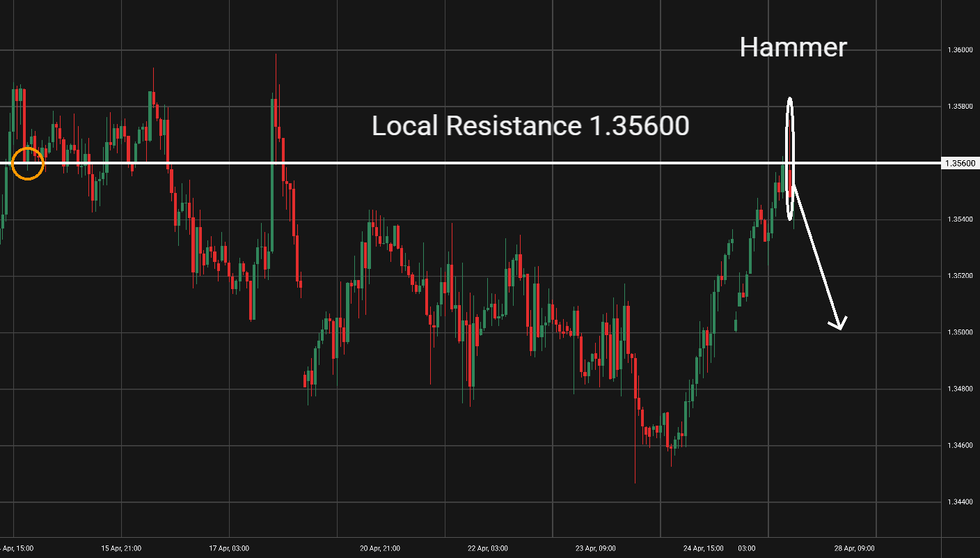The image size is (980, 558).
Task: Click the '23 Apr, 09:00' time label
Action: point(595,548)
